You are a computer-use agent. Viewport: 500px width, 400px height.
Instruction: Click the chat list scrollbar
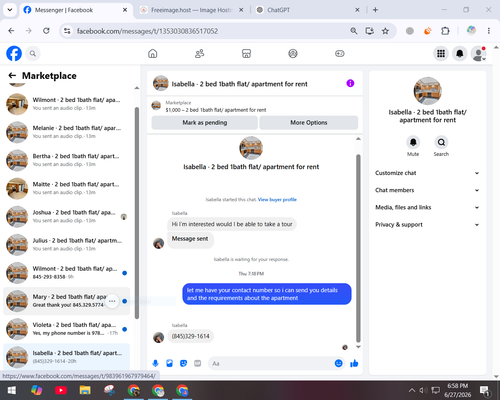(x=137, y=213)
